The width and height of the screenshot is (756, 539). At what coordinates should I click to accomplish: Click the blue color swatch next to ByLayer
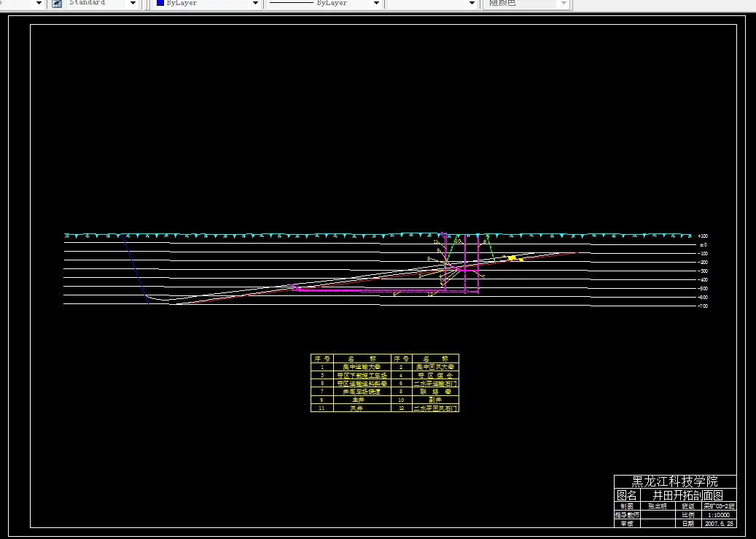160,3
